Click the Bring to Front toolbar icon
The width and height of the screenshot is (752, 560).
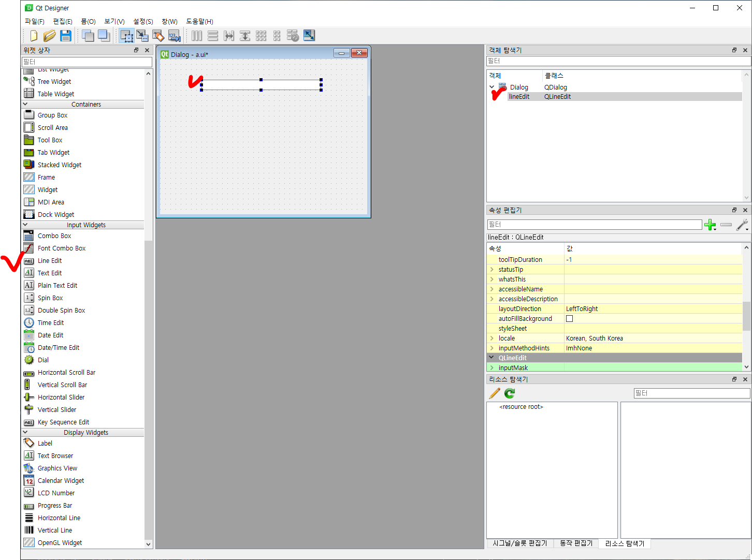pyautogui.click(x=104, y=36)
